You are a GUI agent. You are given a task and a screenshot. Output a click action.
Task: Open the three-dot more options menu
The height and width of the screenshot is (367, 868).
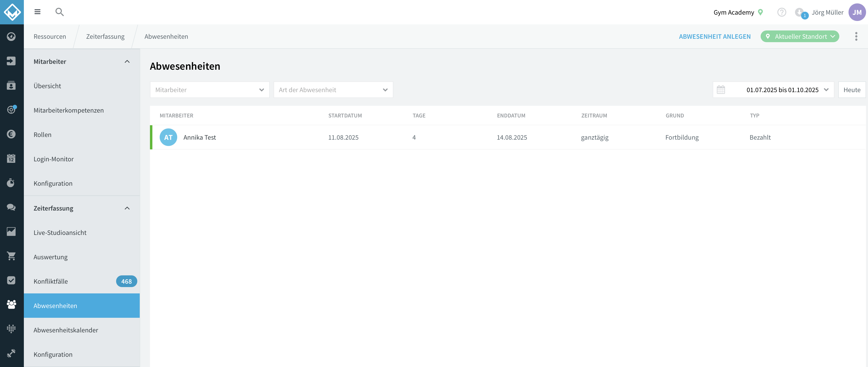point(856,36)
